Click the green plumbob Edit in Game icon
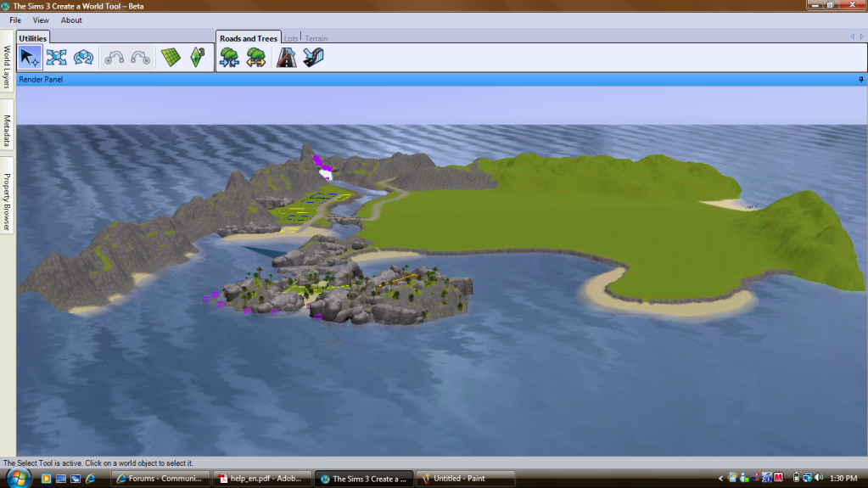The width and height of the screenshot is (868, 488). [x=198, y=58]
